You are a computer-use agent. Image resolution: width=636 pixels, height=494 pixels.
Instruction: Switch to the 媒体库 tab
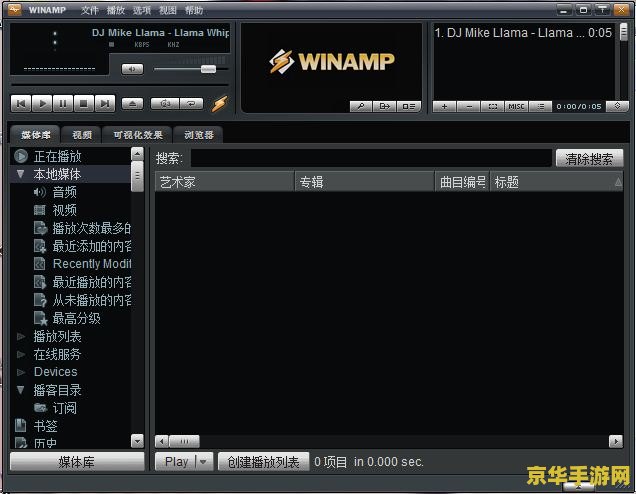[x=36, y=135]
